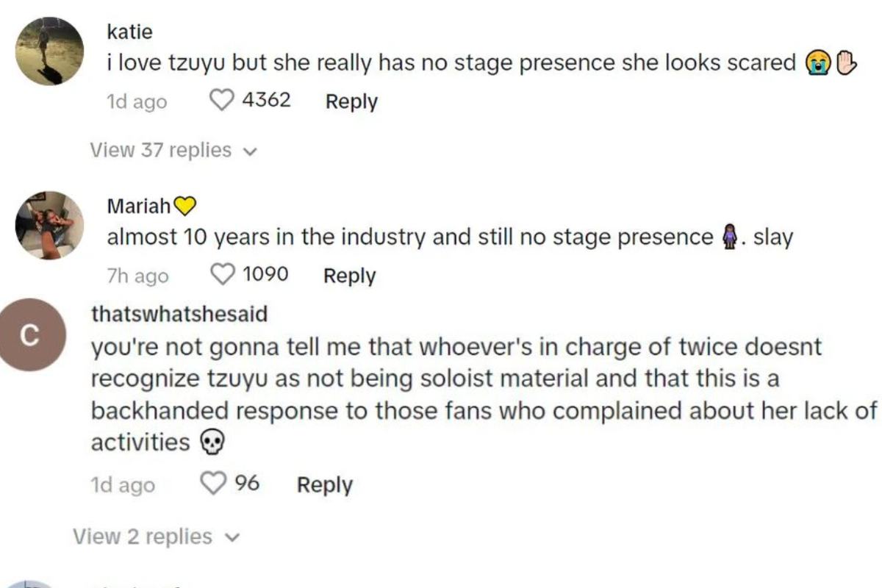The height and width of the screenshot is (588, 882).
Task: Click the 1090 like count
Action: click(265, 275)
